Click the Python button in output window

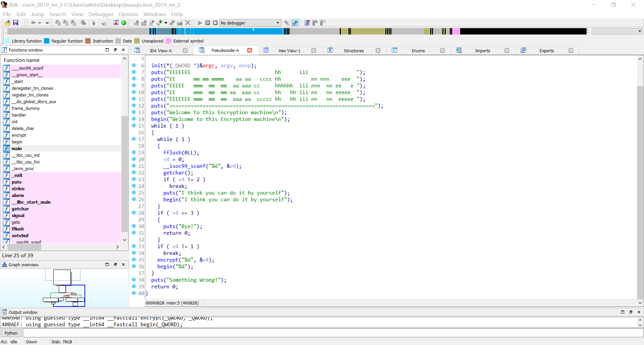pyautogui.click(x=11, y=333)
